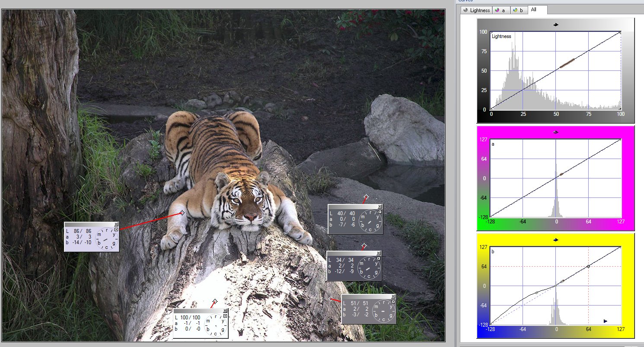Click the sample marker above the L 100/100 readout
The width and height of the screenshot is (644, 347).
[214, 301]
